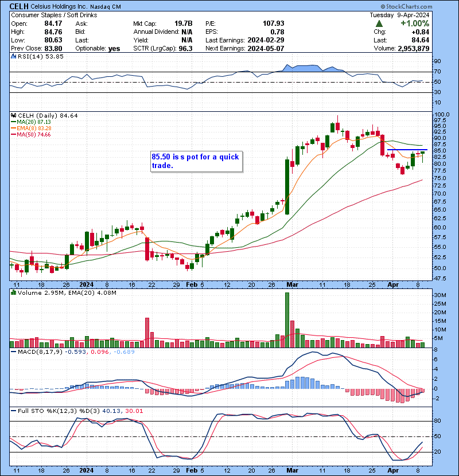
Task: Click the MA(50) 74.66 legend line
Action: (x=30, y=134)
